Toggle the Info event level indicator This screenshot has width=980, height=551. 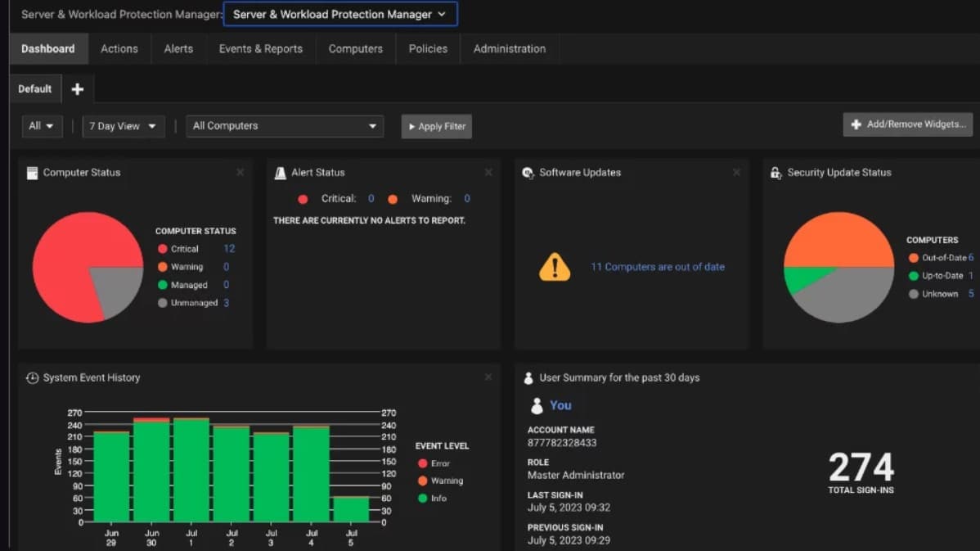422,499
